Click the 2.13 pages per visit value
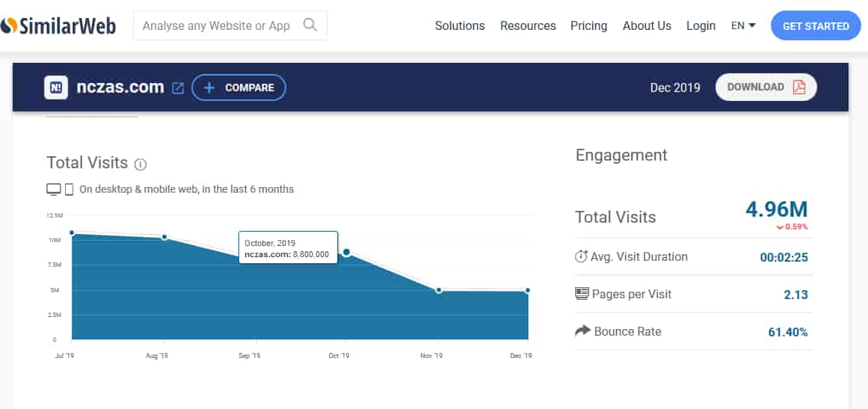This screenshot has width=868, height=409. click(x=795, y=295)
